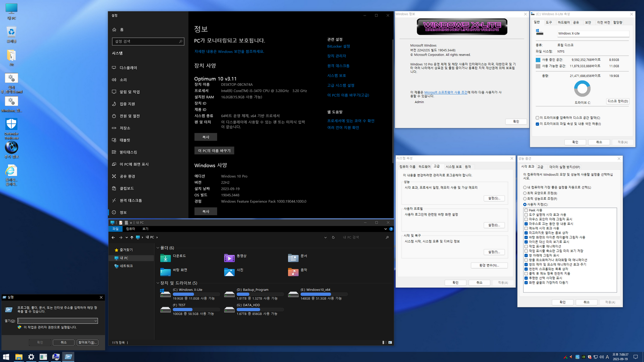Open 도구 tab in drive properties

click(x=549, y=22)
